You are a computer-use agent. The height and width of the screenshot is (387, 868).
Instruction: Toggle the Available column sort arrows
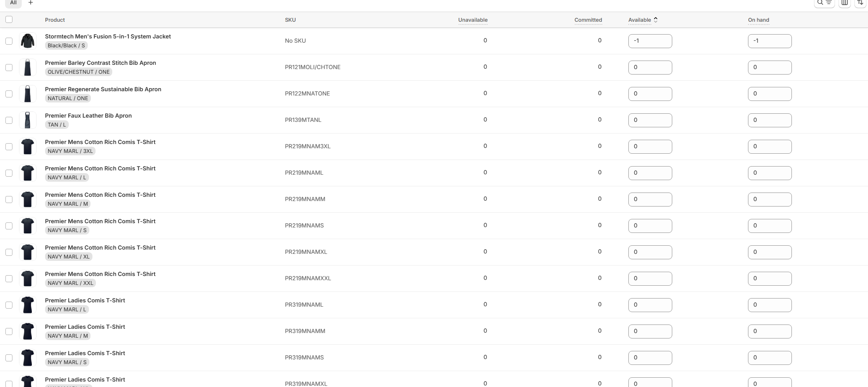tap(656, 20)
